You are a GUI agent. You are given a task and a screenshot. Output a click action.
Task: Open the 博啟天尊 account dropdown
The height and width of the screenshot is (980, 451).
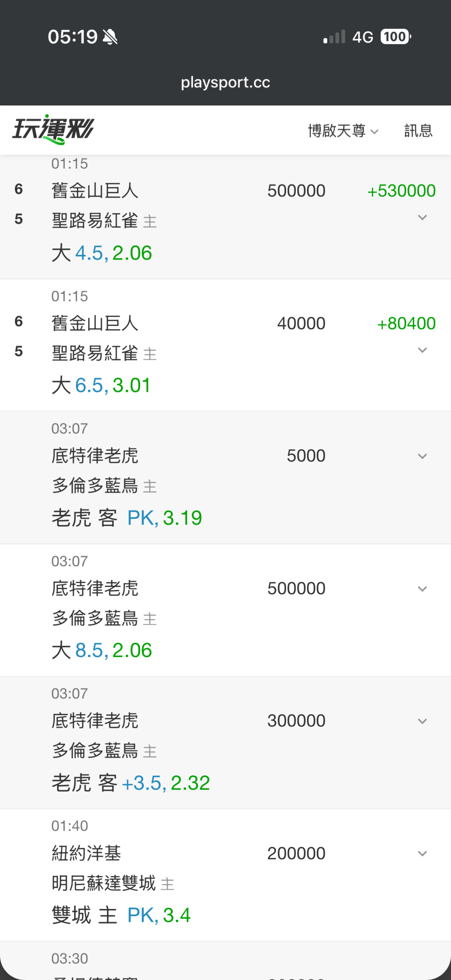pyautogui.click(x=343, y=131)
